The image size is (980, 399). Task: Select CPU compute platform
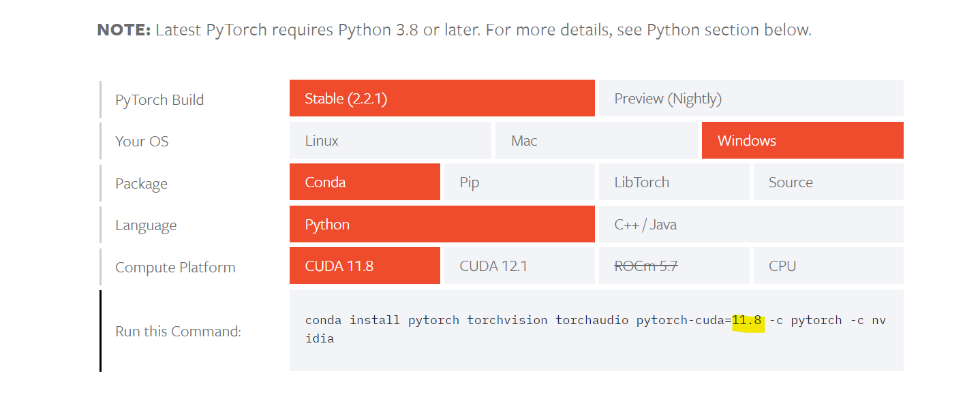pos(829,266)
